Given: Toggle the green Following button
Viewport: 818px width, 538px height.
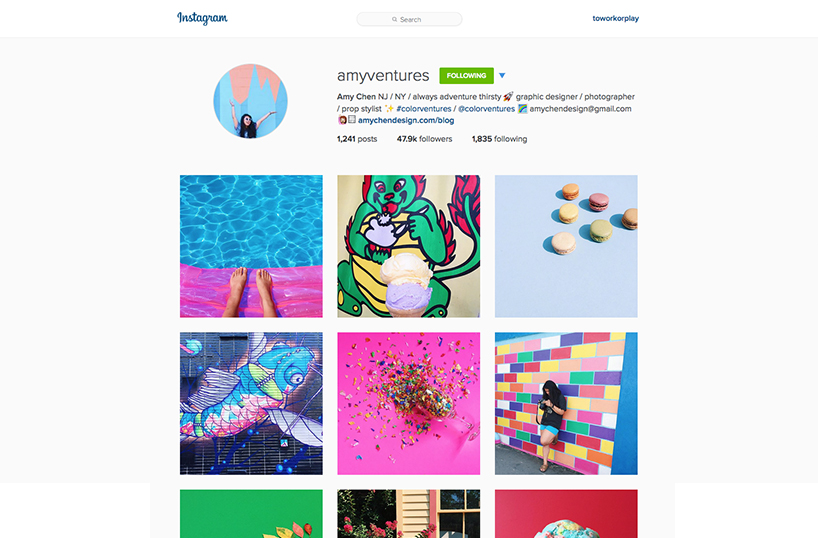Looking at the screenshot, I should pos(466,76).
